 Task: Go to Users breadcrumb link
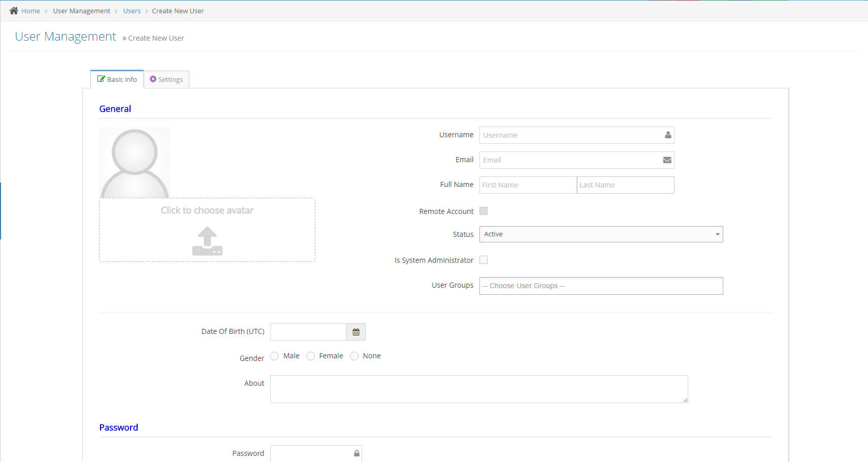click(x=132, y=11)
